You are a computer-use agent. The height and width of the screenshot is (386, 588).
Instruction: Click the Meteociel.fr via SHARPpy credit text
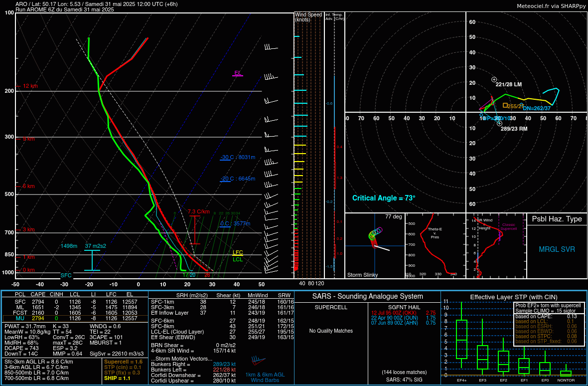(x=551, y=5)
